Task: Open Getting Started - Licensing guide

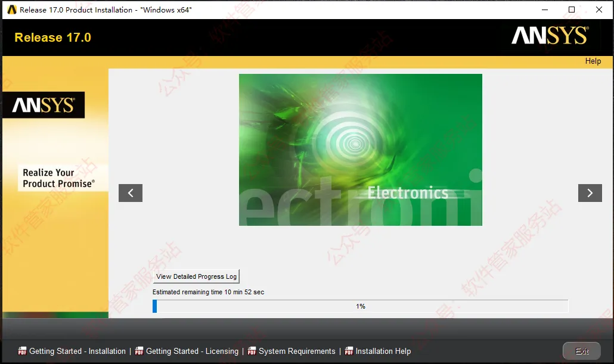Action: 192,351
